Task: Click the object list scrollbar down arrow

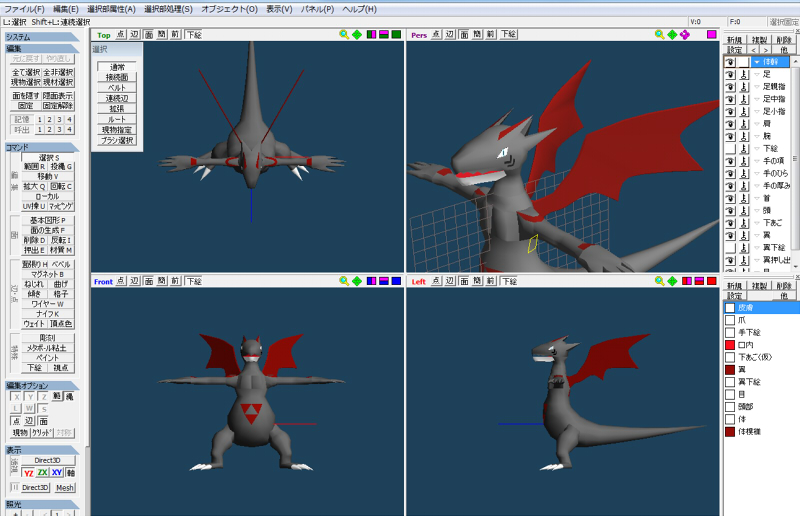Action: (x=795, y=267)
